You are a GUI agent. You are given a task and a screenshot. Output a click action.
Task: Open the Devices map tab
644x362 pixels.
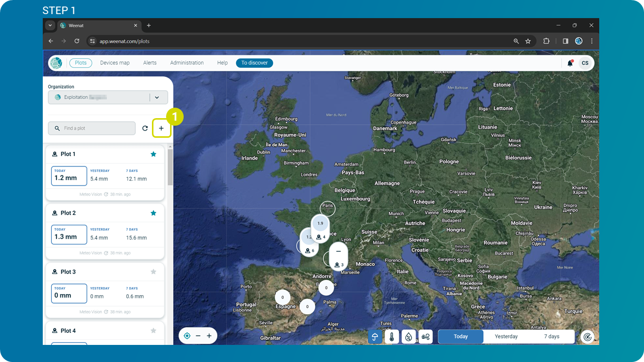point(115,63)
